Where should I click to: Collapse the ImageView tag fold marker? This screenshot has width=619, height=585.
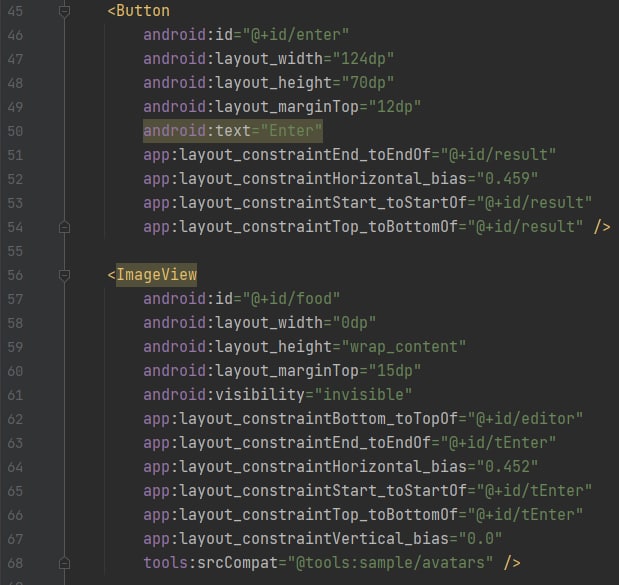[x=64, y=275]
